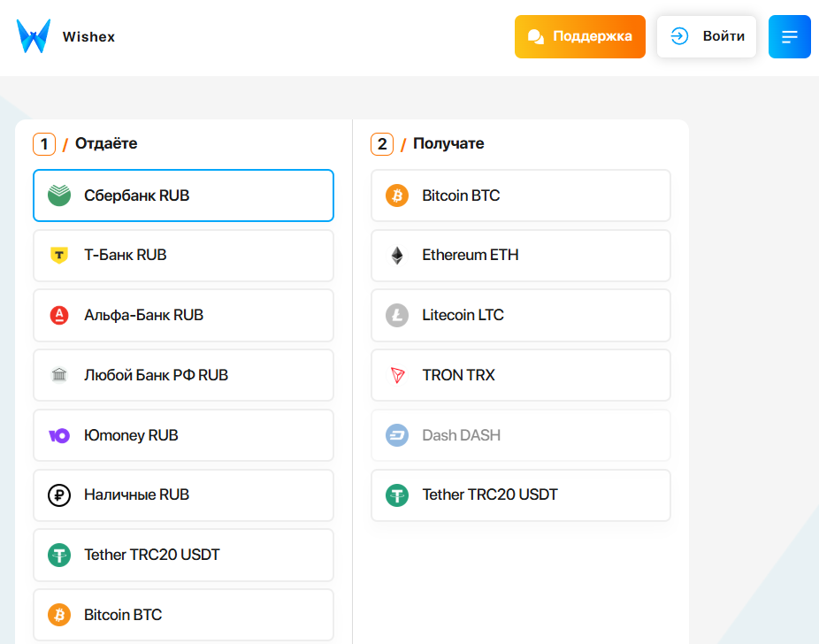
Task: Choose Альфа-Банк RUB option
Action: (183, 315)
